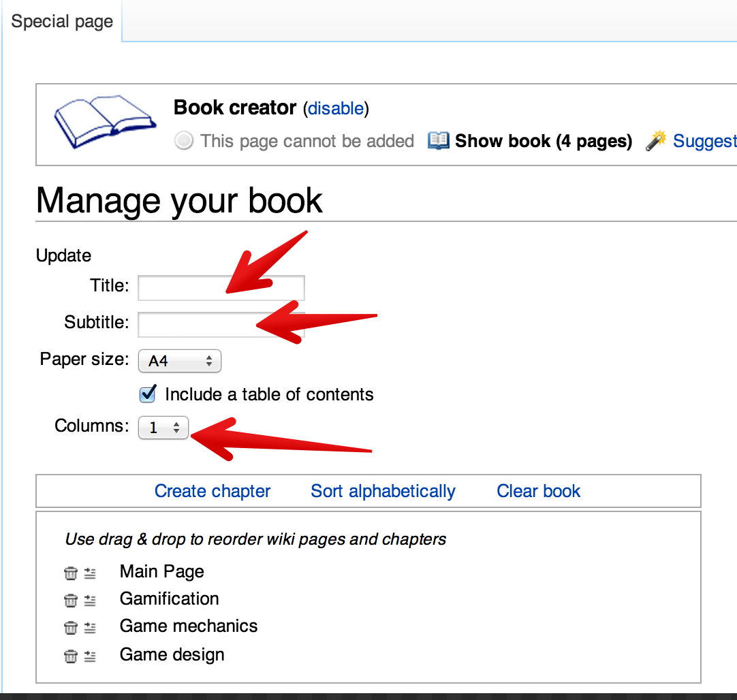Open the Paper size dropdown

pyautogui.click(x=180, y=361)
